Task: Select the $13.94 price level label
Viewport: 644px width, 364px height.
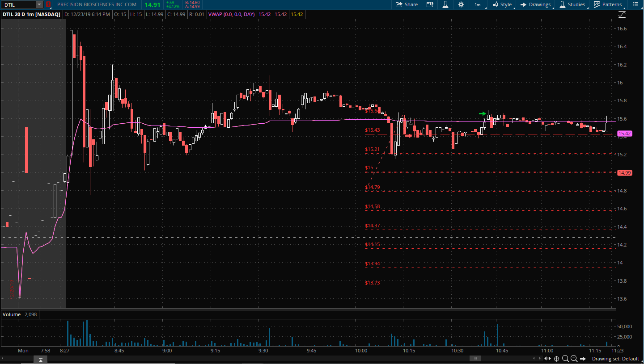Action: pyautogui.click(x=373, y=264)
